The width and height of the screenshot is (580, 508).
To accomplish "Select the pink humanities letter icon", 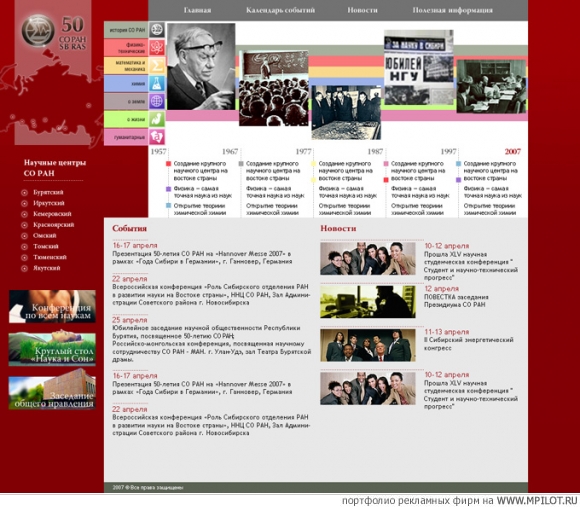I will [x=157, y=137].
